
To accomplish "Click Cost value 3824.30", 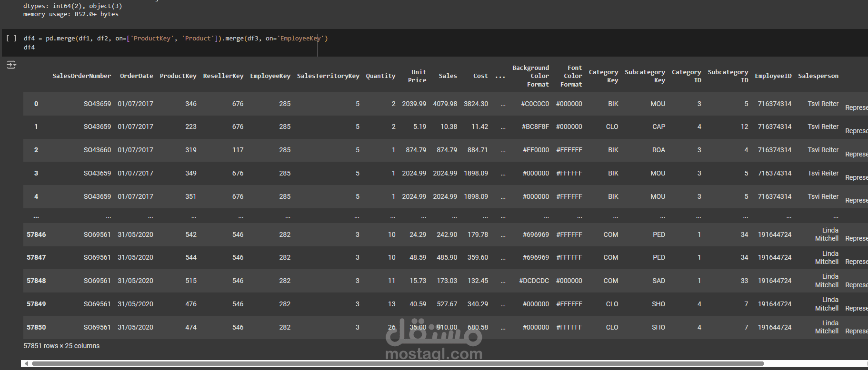I will [x=476, y=104].
